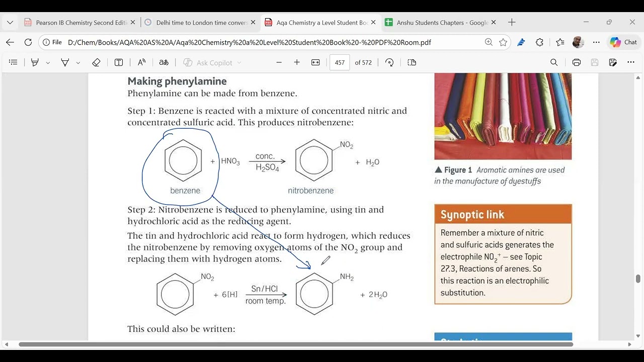The image size is (644, 362).
Task: Close the Anshu Students Chapters tab
Action: point(494,23)
